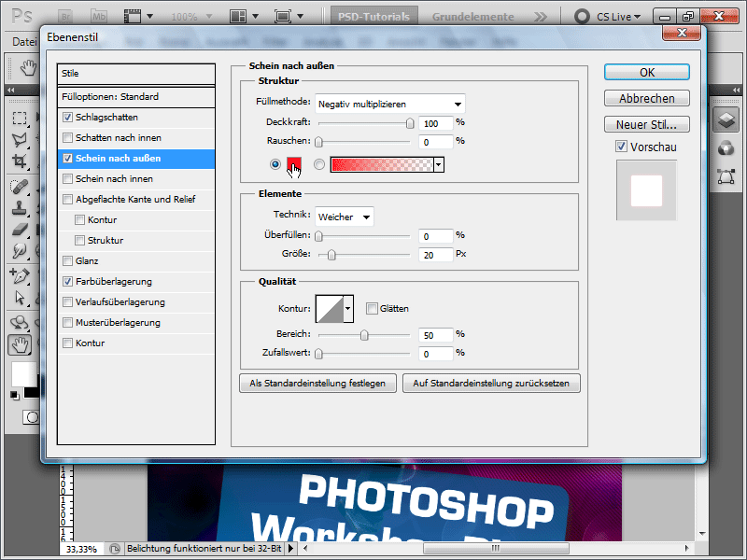
Task: Launch Mini Bridge
Action: (99, 17)
